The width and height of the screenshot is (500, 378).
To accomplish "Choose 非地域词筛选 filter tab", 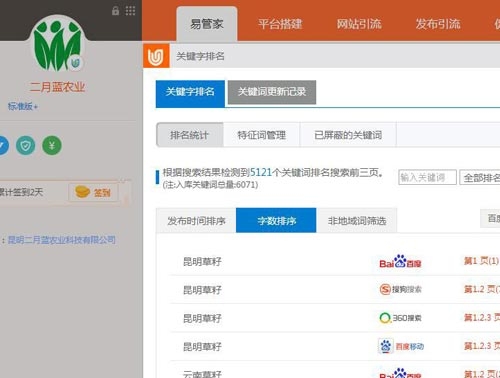I will click(x=357, y=221).
